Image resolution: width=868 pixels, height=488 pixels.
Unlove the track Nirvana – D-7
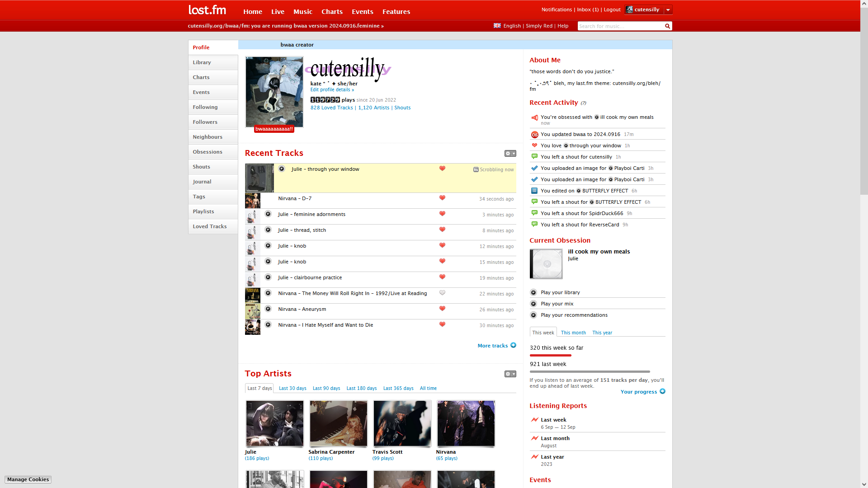click(x=442, y=198)
